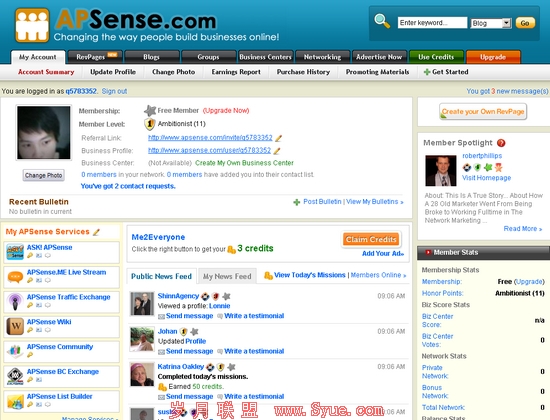Click Create your Own RevPage button

point(483,112)
